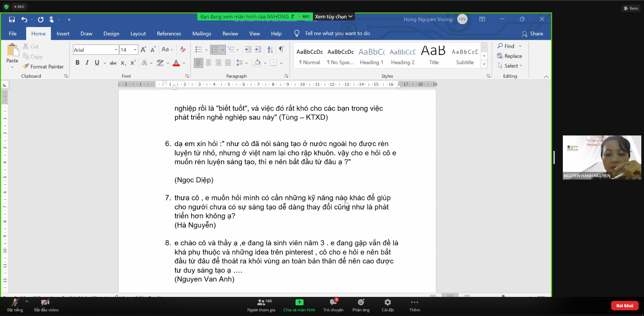Toggle Bold formatting
644x316 pixels.
77,63
